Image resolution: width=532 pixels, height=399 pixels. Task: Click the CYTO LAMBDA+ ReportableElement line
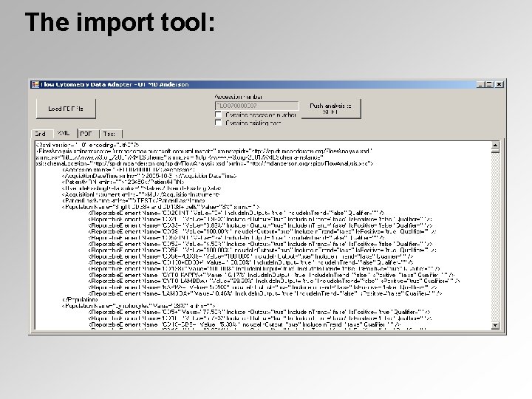[274, 281]
